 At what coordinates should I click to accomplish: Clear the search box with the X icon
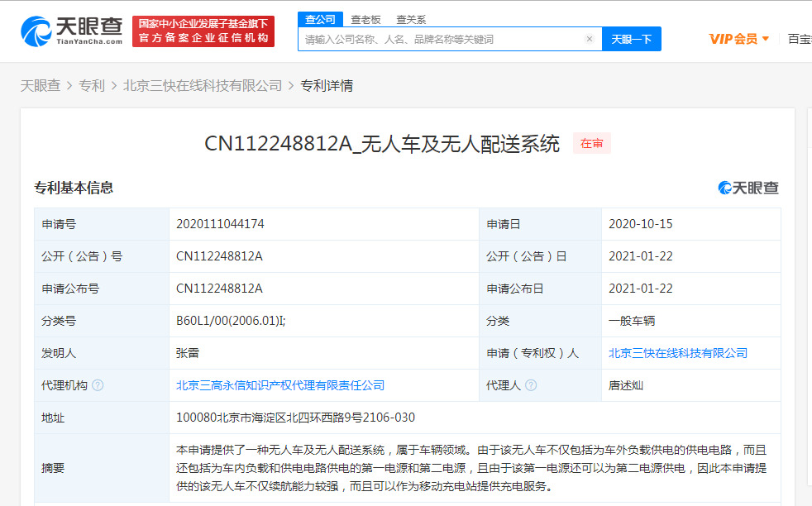point(590,39)
